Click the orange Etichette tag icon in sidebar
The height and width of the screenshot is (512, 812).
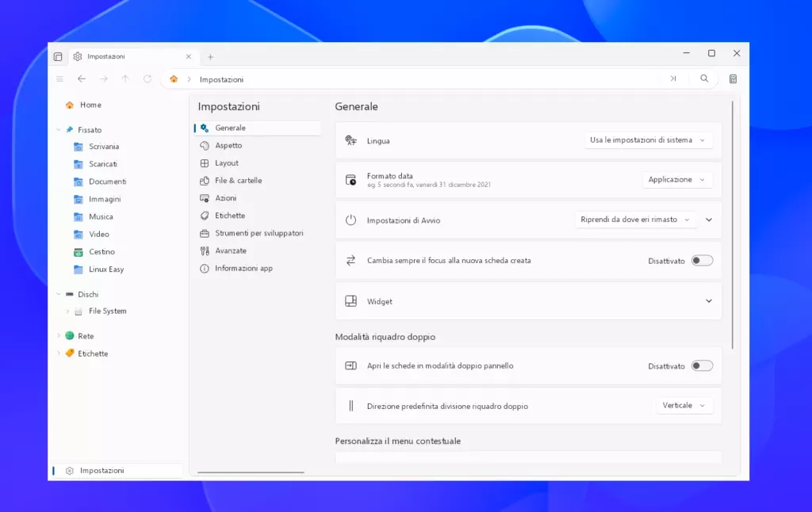pos(70,353)
